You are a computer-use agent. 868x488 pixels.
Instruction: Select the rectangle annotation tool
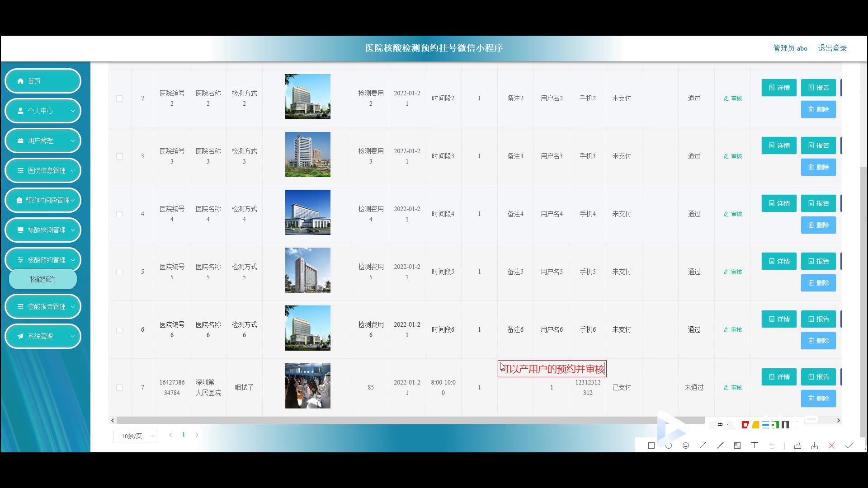click(651, 446)
